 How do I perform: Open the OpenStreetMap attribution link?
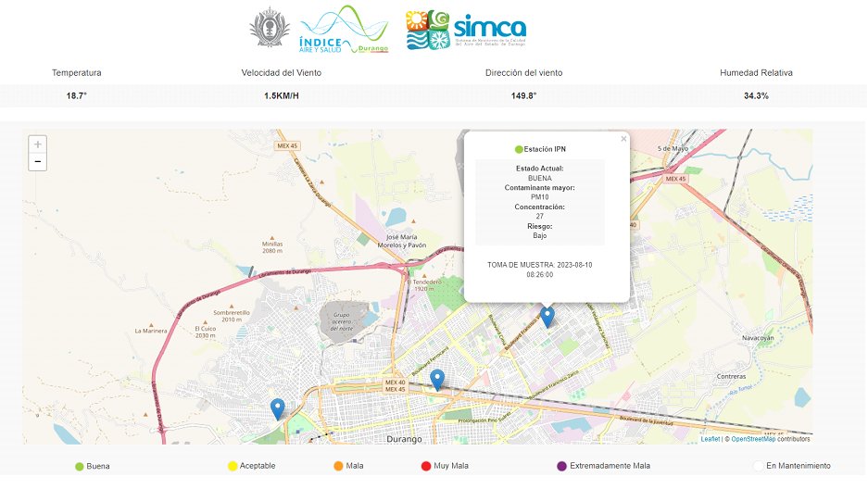(753, 439)
